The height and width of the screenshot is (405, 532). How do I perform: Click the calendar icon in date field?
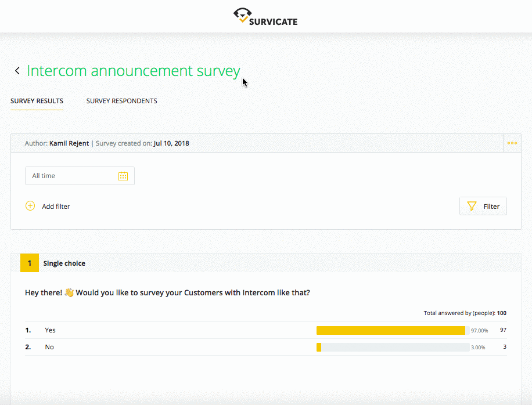123,176
